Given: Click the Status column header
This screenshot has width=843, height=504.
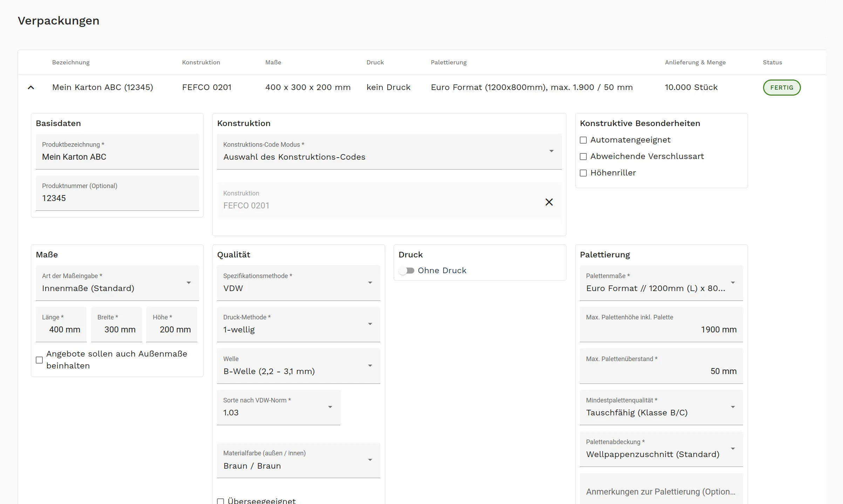Looking at the screenshot, I should coord(772,62).
